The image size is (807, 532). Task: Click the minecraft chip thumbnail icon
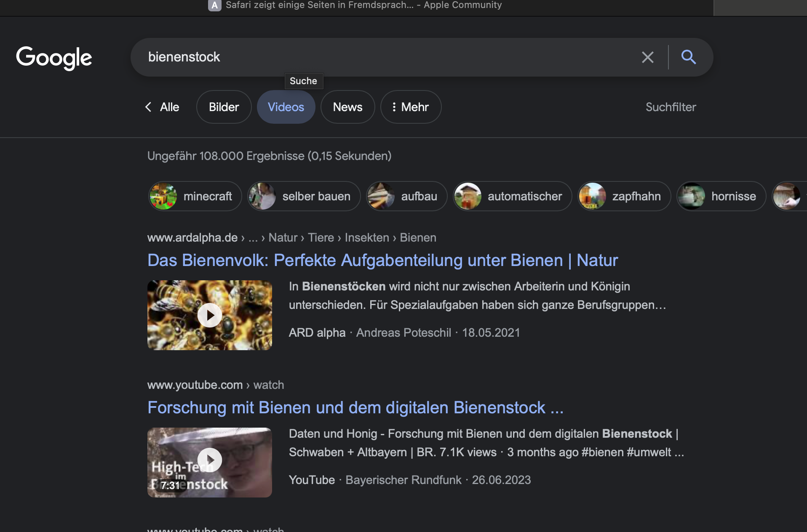[163, 196]
